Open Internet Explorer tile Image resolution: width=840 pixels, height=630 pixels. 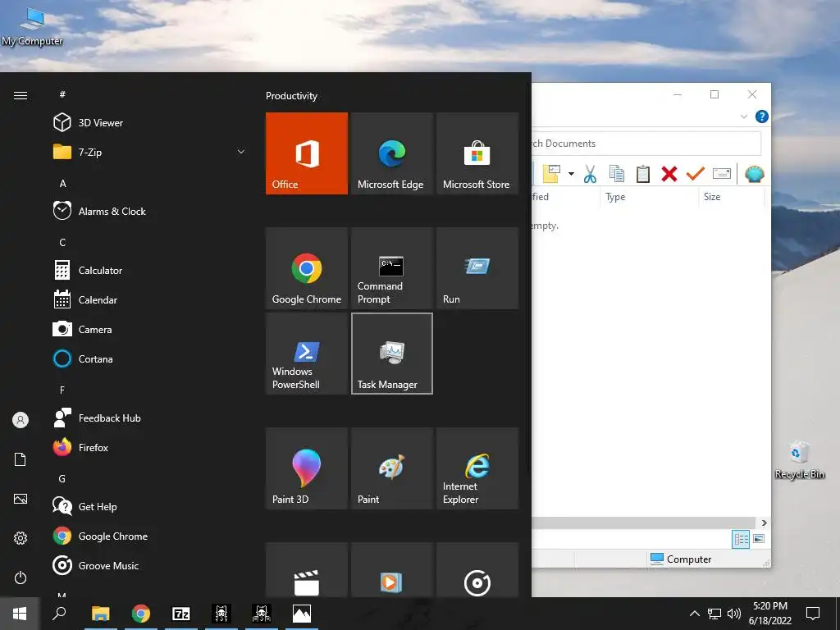[477, 468]
